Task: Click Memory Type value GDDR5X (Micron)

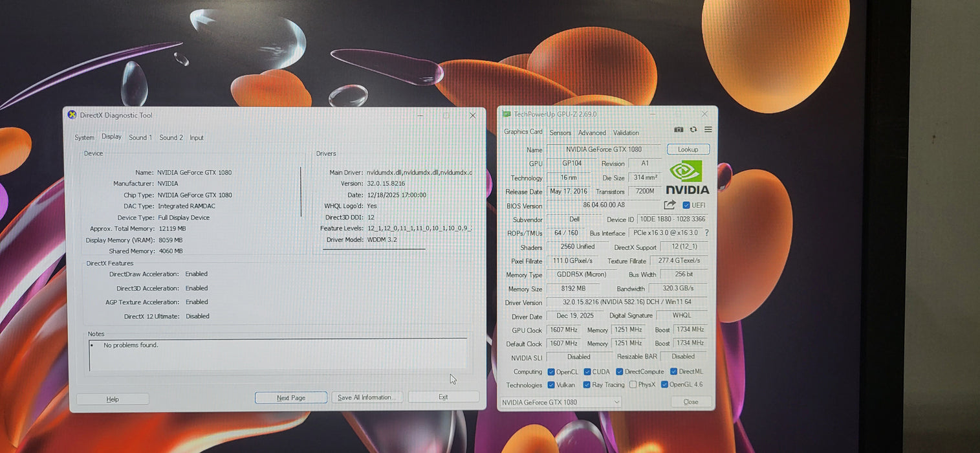Action: (x=582, y=274)
